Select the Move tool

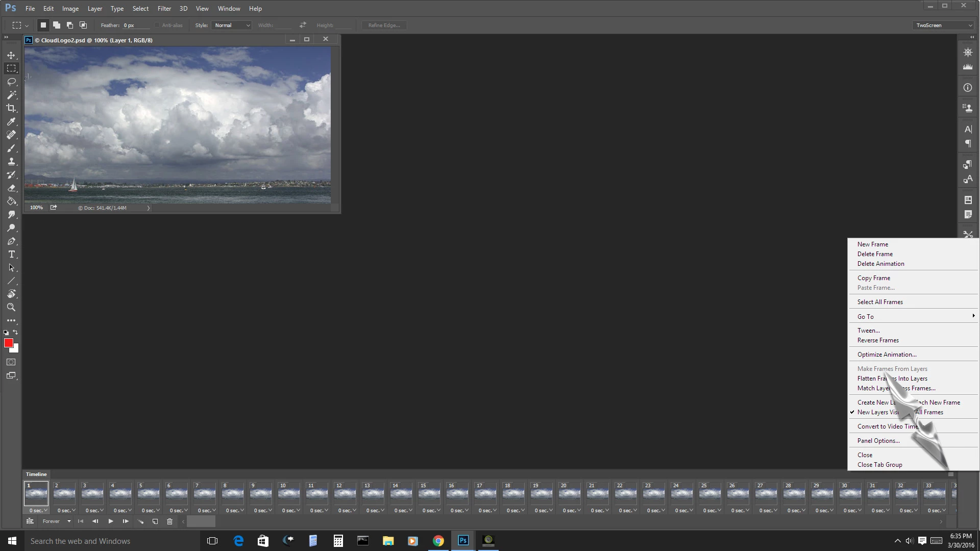pyautogui.click(x=11, y=55)
